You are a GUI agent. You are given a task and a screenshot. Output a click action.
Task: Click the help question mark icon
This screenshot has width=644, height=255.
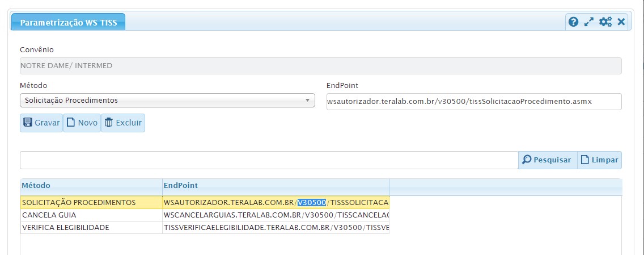tap(573, 22)
